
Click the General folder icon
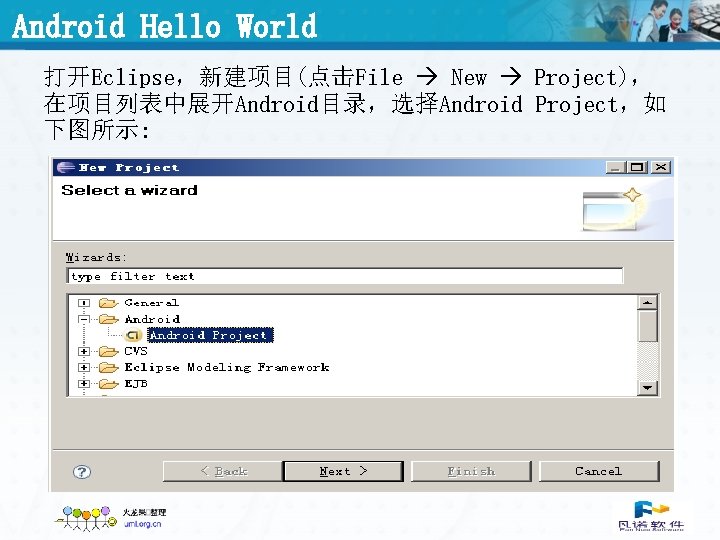tap(109, 303)
